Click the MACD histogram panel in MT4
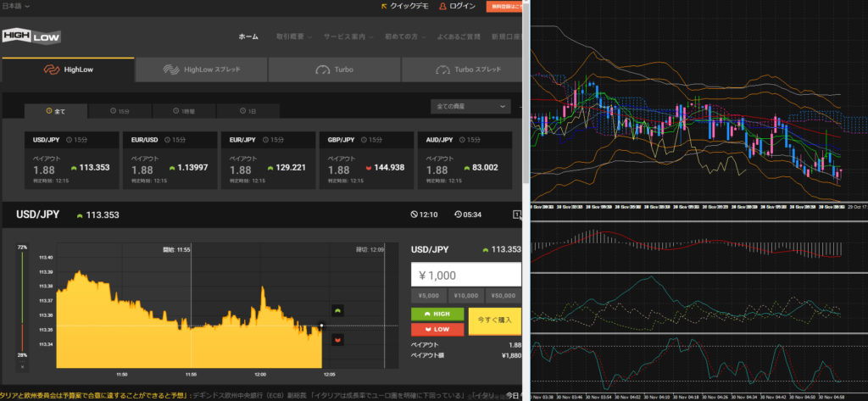 pos(698,247)
